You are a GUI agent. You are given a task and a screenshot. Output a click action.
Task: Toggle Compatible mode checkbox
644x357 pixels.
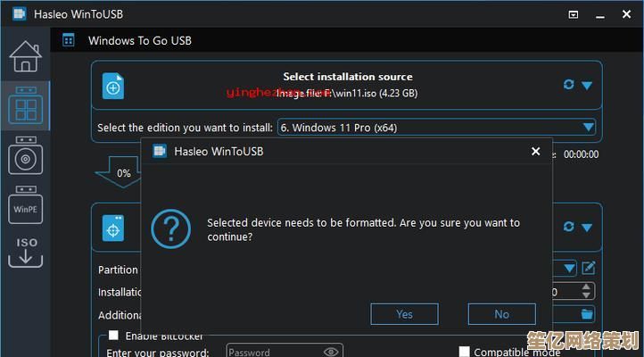click(464, 352)
